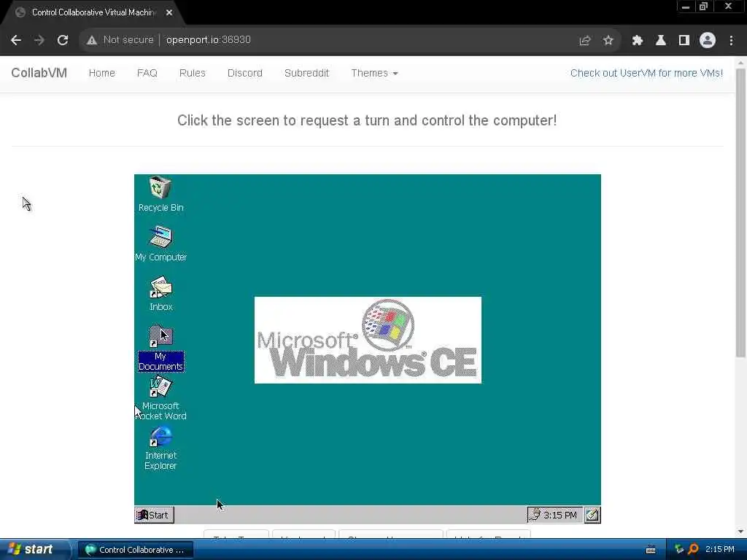Reload the page with the refresh icon
The width and height of the screenshot is (747, 560).
(x=63, y=40)
